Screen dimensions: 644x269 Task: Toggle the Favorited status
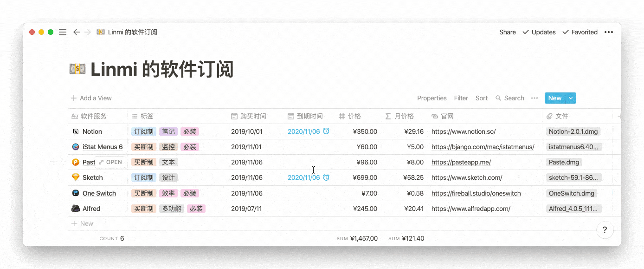click(x=580, y=32)
